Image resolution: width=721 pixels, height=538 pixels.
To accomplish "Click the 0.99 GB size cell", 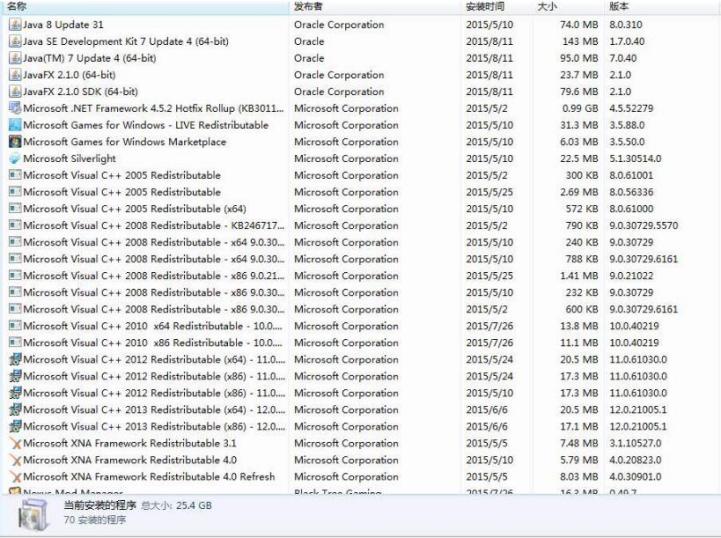I will pyautogui.click(x=579, y=109).
